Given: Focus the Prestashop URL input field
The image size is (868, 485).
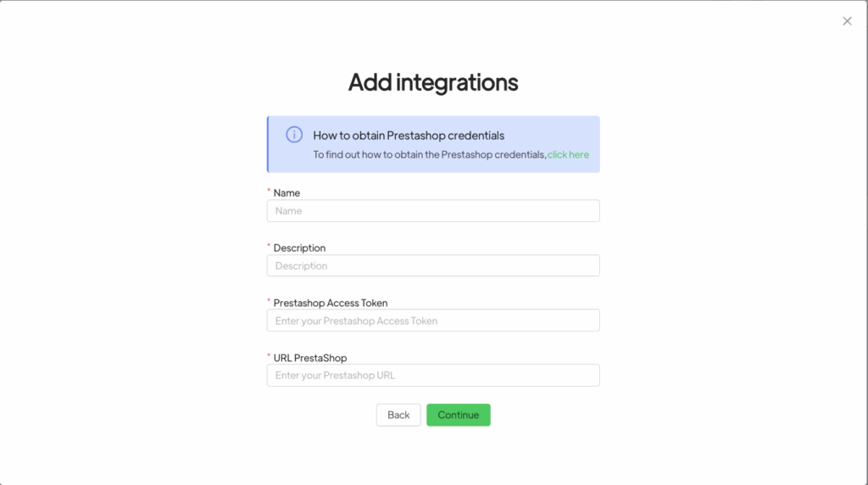Looking at the screenshot, I should coord(433,376).
